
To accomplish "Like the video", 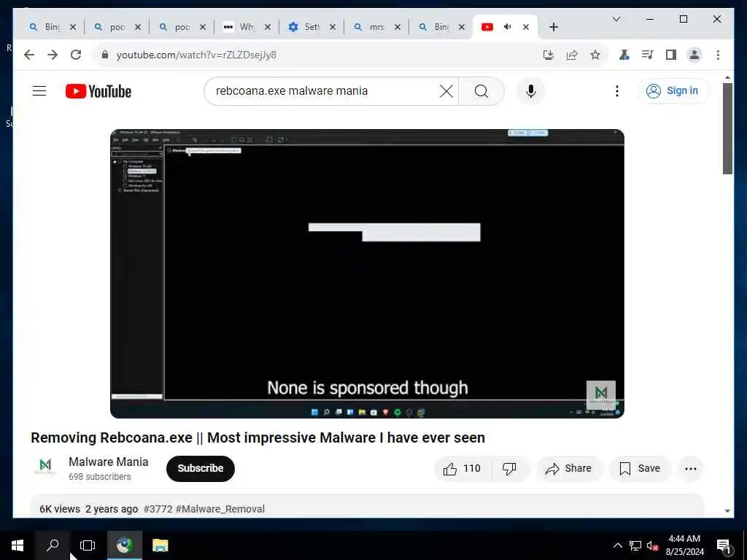I will [462, 469].
